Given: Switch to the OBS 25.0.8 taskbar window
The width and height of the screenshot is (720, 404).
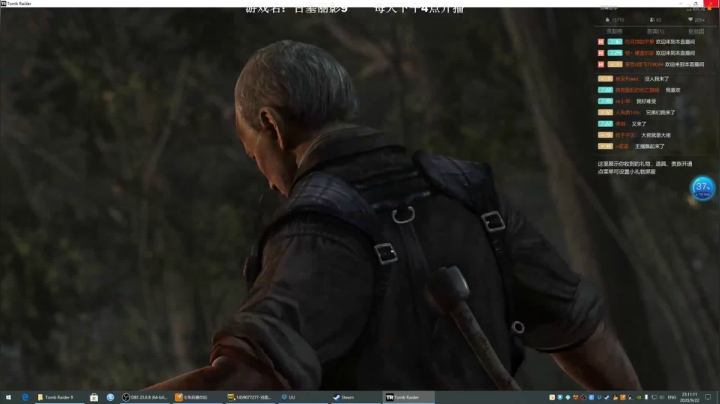Looking at the screenshot, I should [144, 398].
